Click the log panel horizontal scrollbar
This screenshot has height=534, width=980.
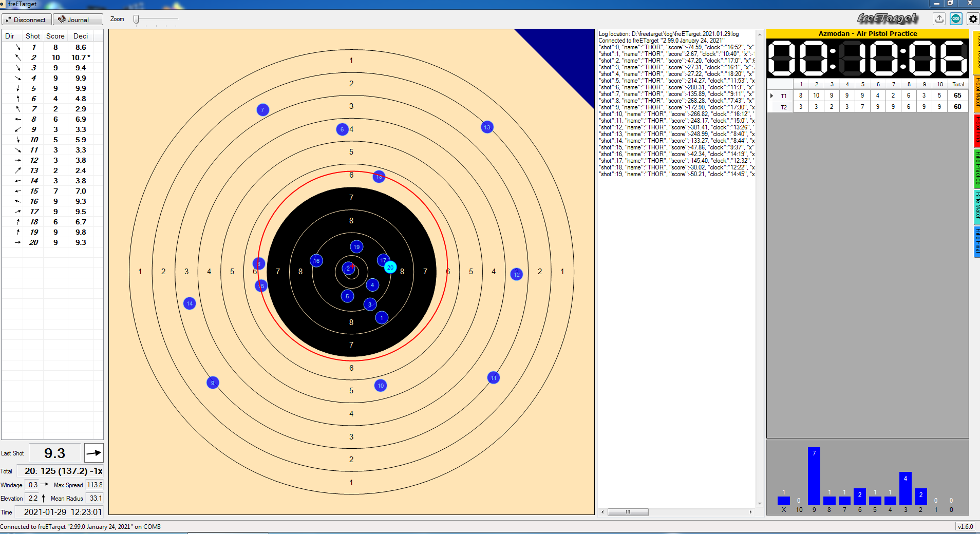click(x=628, y=512)
